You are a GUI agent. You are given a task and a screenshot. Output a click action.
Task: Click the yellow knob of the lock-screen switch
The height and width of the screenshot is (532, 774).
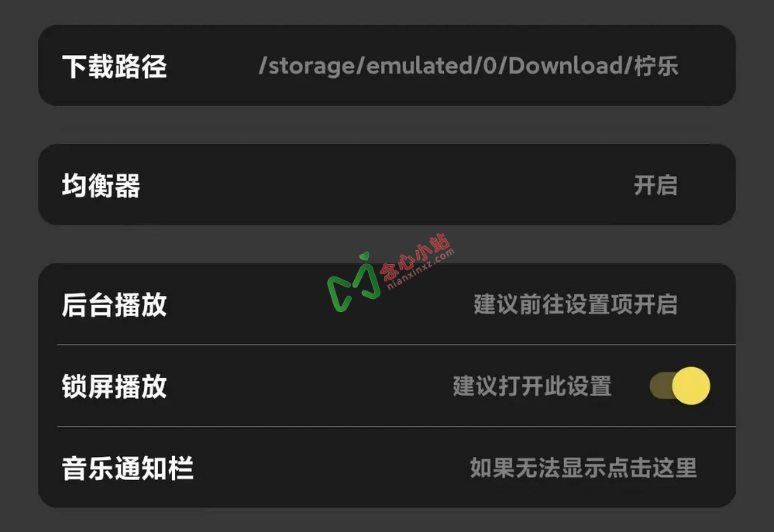coord(690,386)
